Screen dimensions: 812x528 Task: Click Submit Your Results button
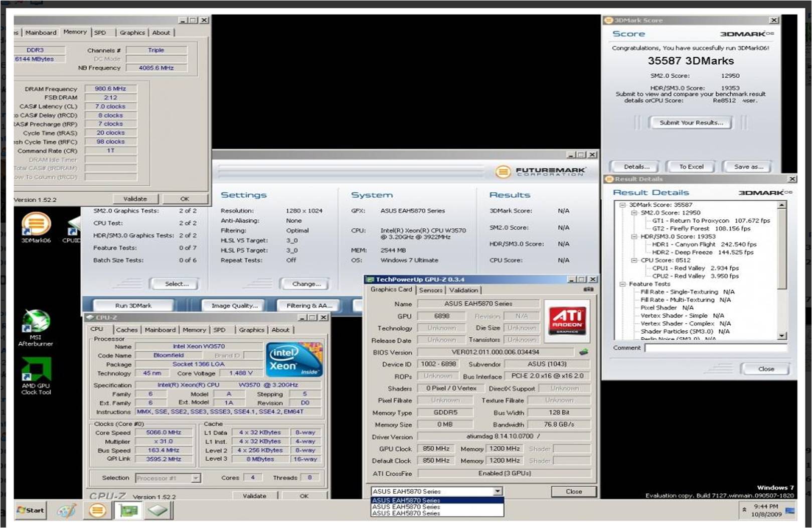point(691,122)
